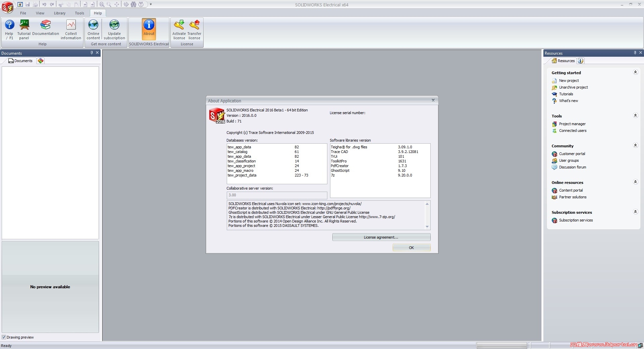This screenshot has height=349, width=644.
Task: Open the View ribbon tab
Action: [x=40, y=13]
